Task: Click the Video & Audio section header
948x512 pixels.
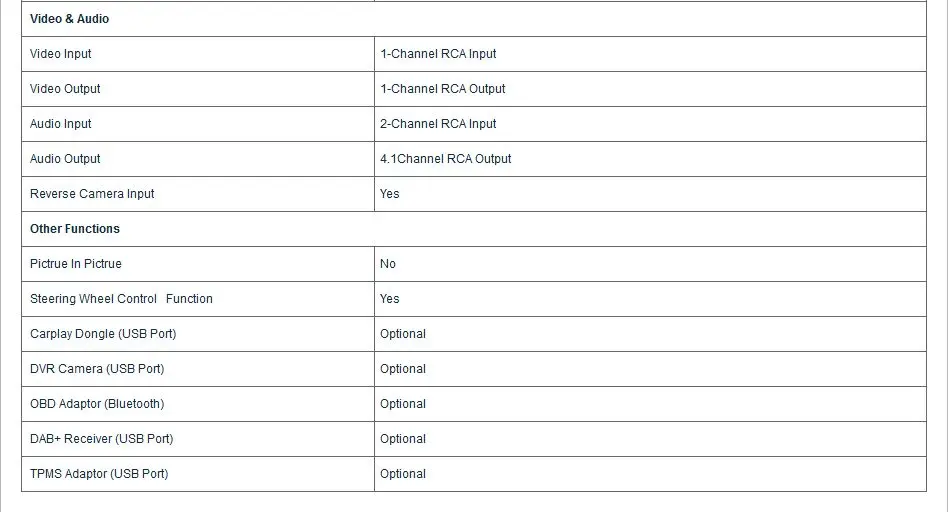Action: (70, 19)
